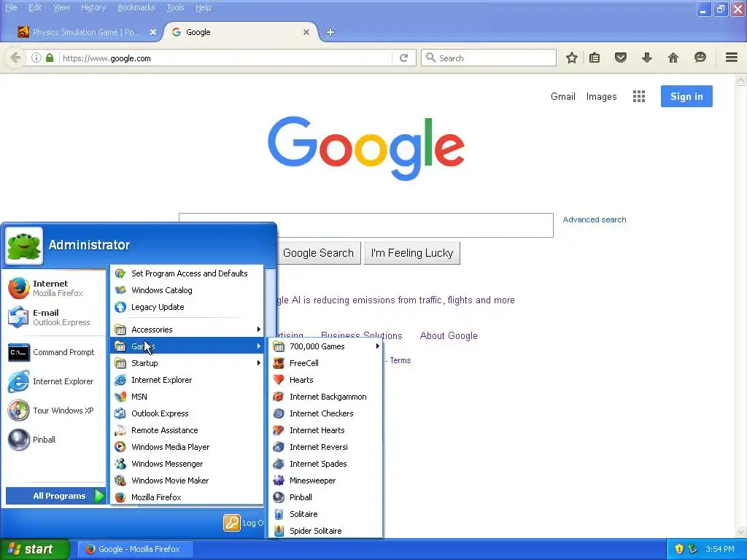Click the Google apps grid icon
This screenshot has width=747, height=560.
[x=639, y=97]
